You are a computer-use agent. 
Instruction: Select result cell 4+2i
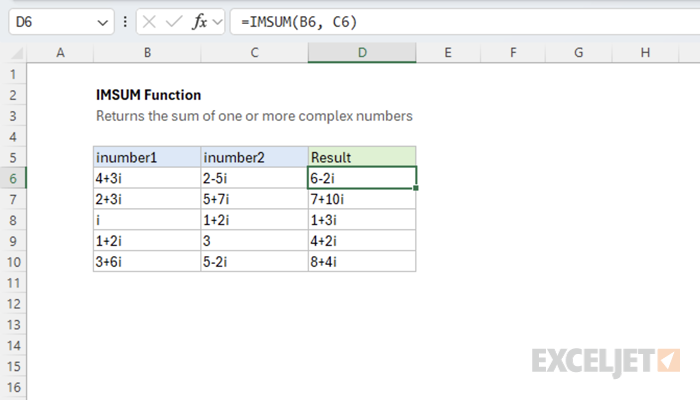click(362, 241)
